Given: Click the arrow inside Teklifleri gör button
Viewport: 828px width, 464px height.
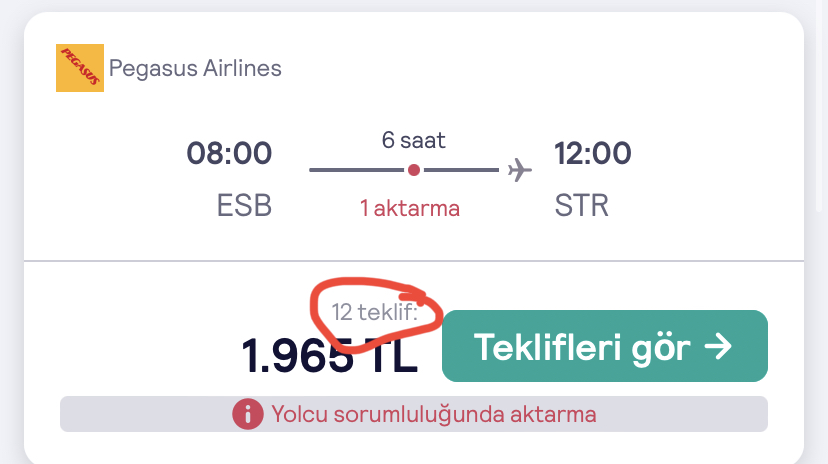Looking at the screenshot, I should [x=719, y=347].
